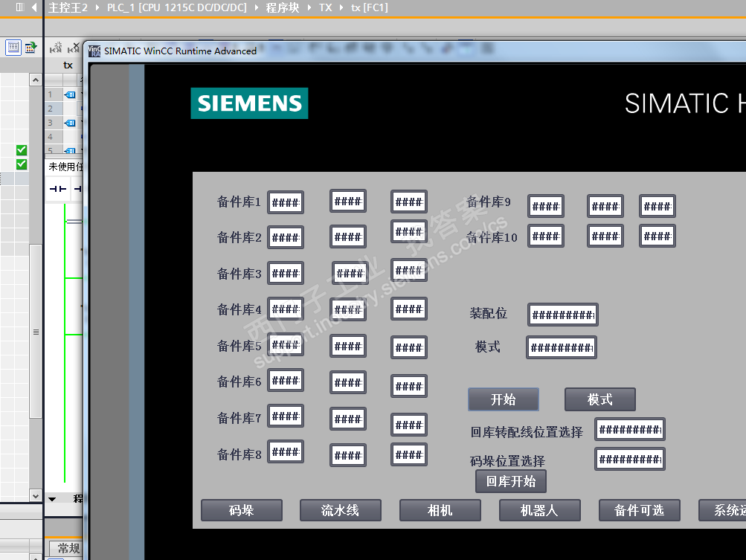The width and height of the screenshot is (746, 560).
Task: Click the 装配位 label text
Action: (489, 314)
